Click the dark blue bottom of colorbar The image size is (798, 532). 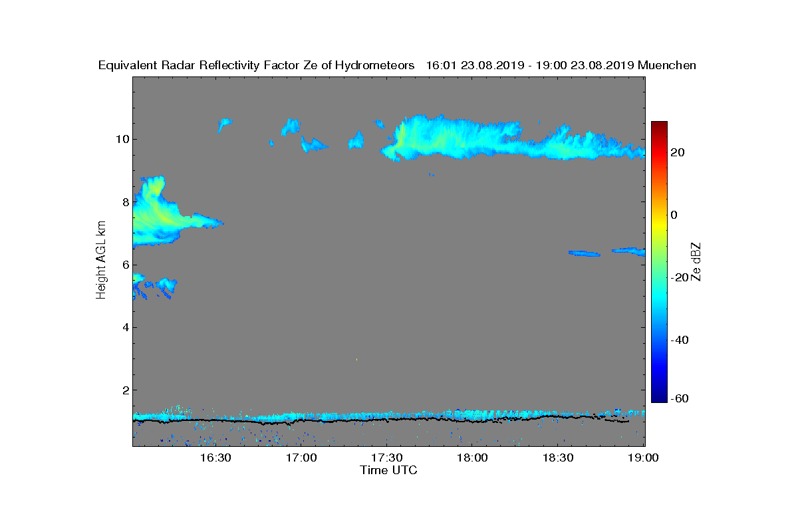point(659,396)
